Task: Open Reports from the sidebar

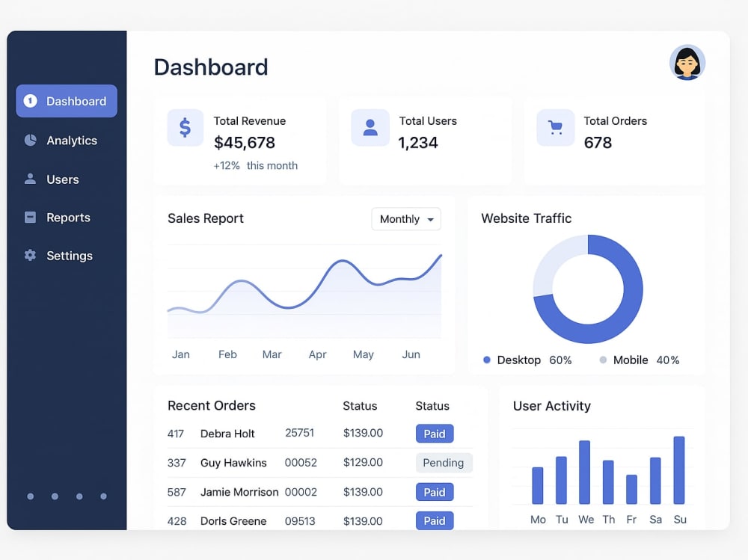Action: click(67, 218)
